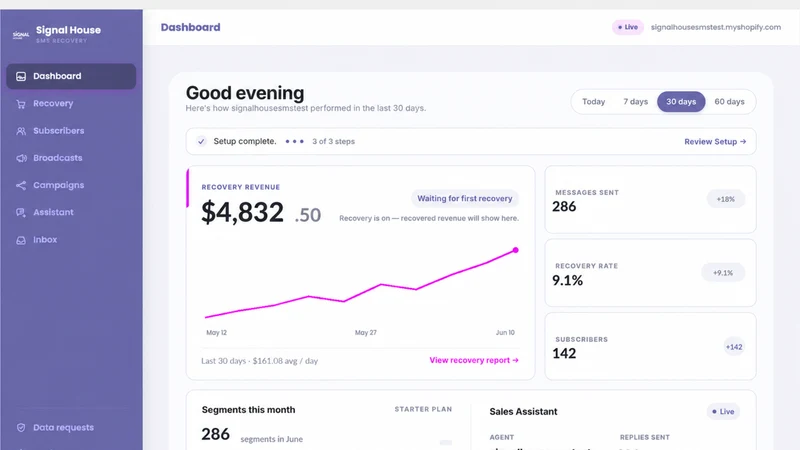Click the AGENT column label

502,437
